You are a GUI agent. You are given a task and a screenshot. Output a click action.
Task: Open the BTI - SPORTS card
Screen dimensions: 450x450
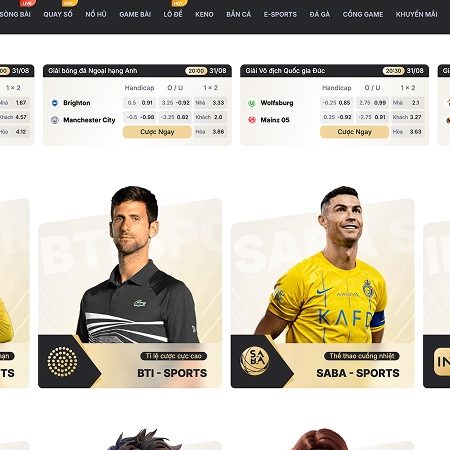130,293
